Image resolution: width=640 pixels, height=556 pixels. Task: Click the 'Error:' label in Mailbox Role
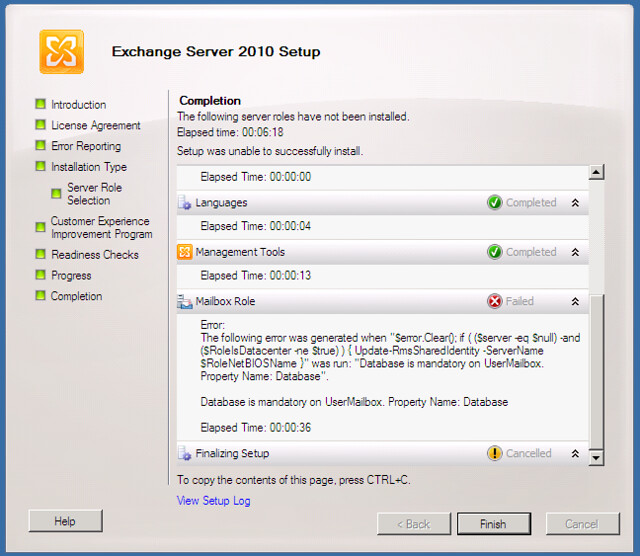click(x=212, y=325)
